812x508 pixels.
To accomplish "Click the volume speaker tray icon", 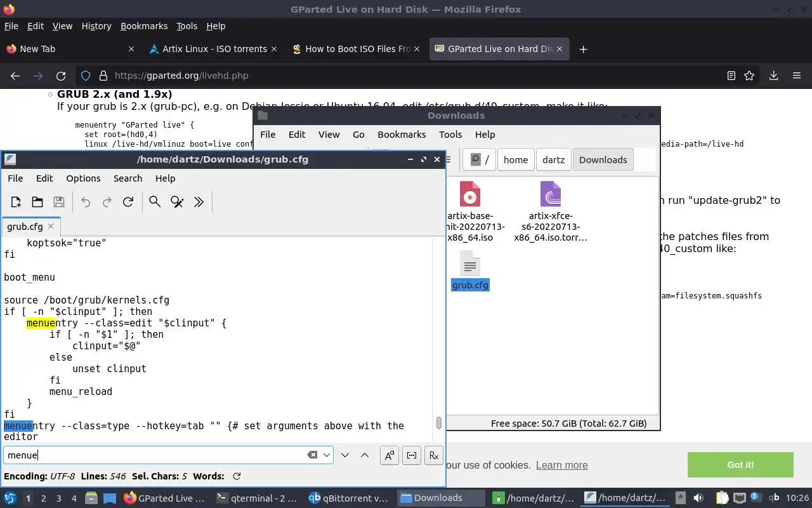I will click(698, 498).
